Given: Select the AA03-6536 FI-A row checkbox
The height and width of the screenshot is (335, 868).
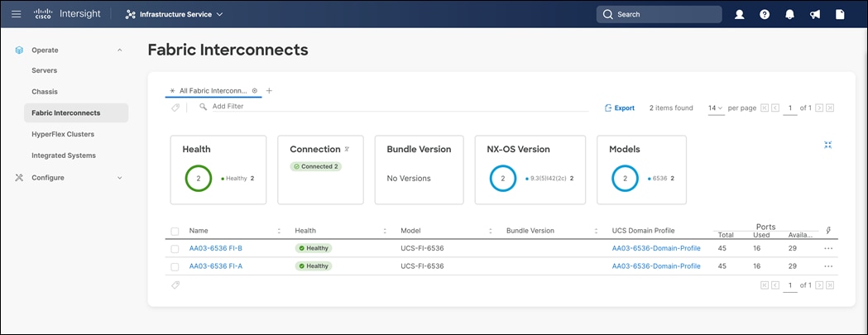Looking at the screenshot, I should (x=175, y=266).
